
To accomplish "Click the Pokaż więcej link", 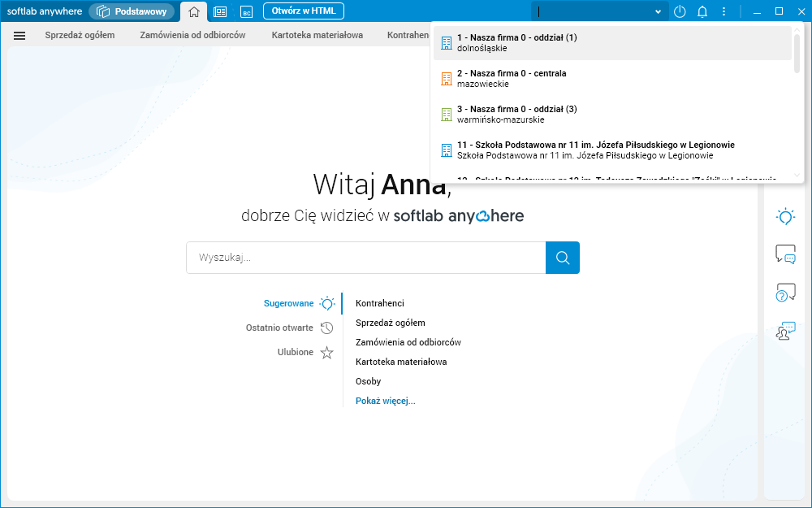I will pyautogui.click(x=385, y=400).
